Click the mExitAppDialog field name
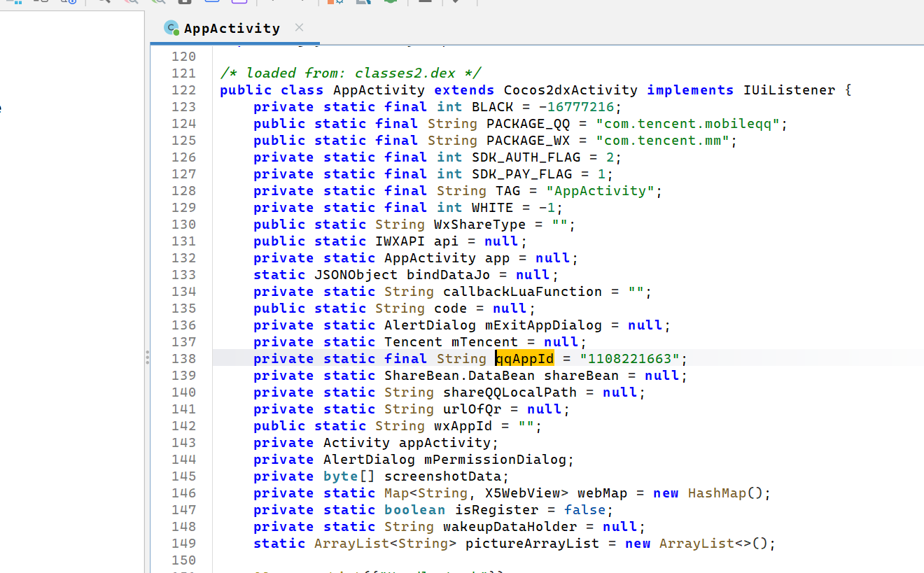924x573 pixels. [543, 325]
